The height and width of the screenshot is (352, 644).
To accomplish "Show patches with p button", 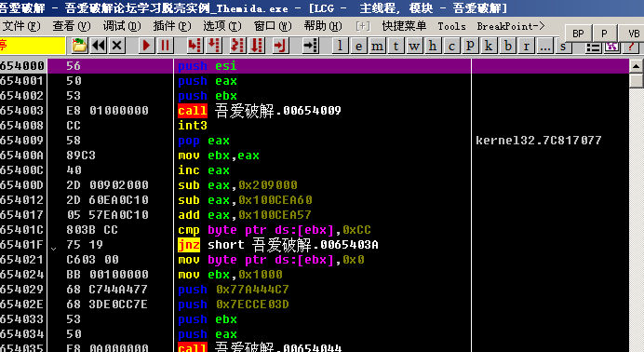I will click(470, 46).
